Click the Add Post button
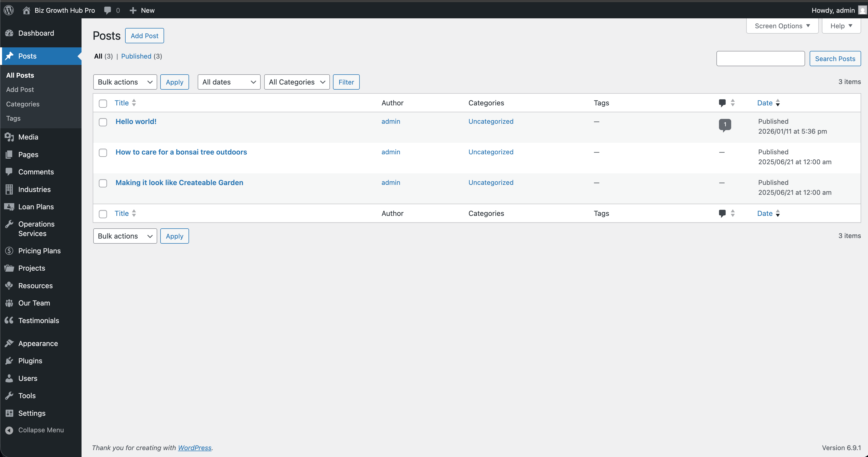Screen dimensions: 868x457 [x=144, y=35]
